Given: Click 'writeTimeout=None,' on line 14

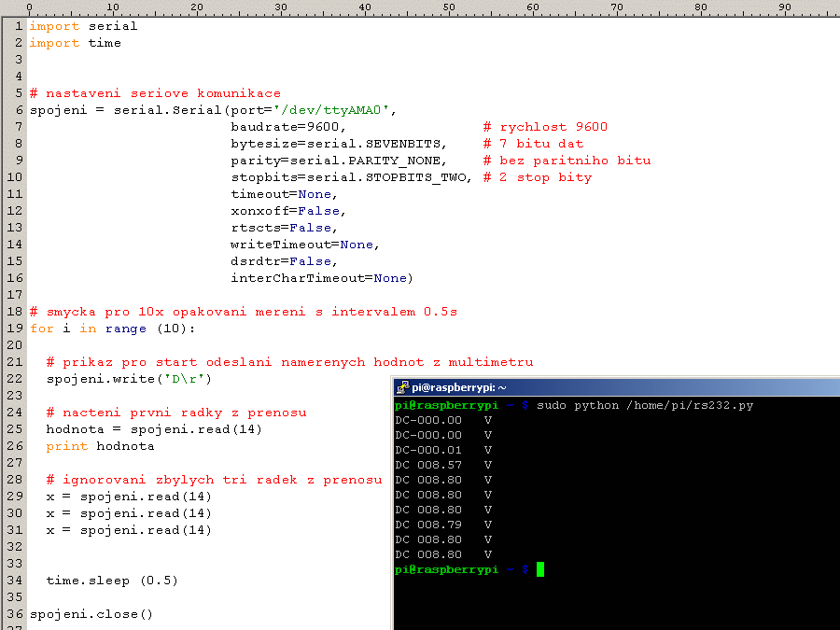Looking at the screenshot, I should pyautogui.click(x=305, y=245).
